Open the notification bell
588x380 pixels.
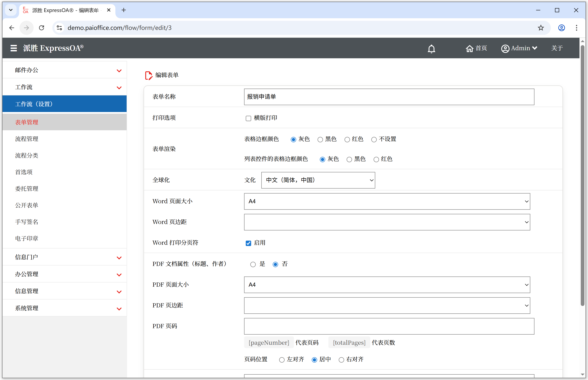(x=431, y=49)
